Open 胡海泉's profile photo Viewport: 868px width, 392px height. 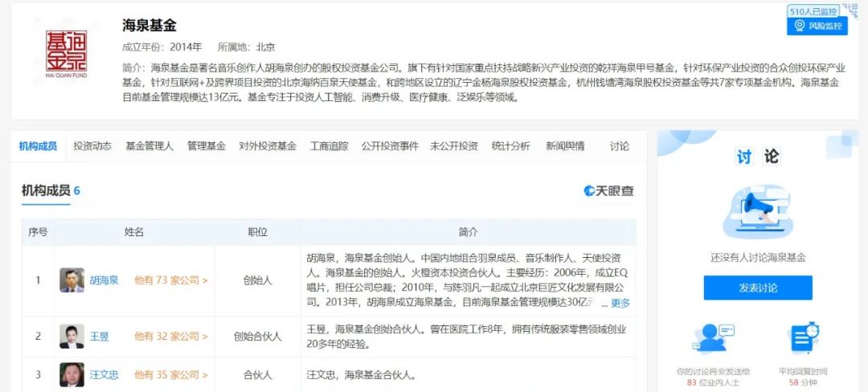[x=72, y=280]
